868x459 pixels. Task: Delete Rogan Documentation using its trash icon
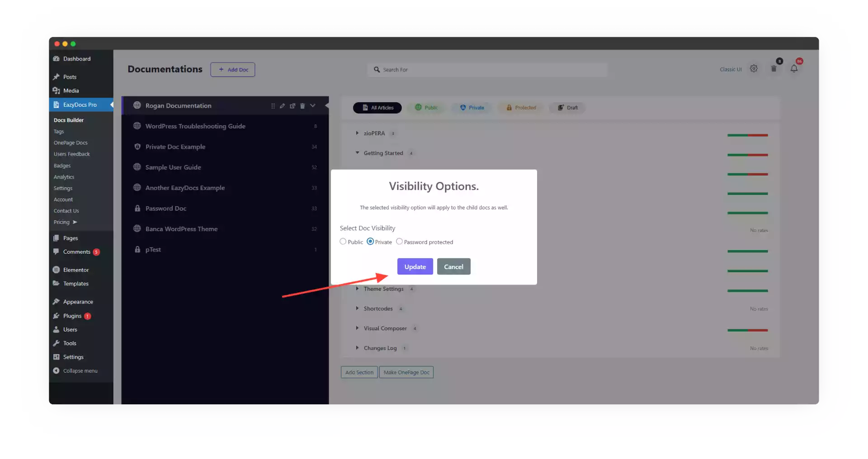pyautogui.click(x=302, y=106)
